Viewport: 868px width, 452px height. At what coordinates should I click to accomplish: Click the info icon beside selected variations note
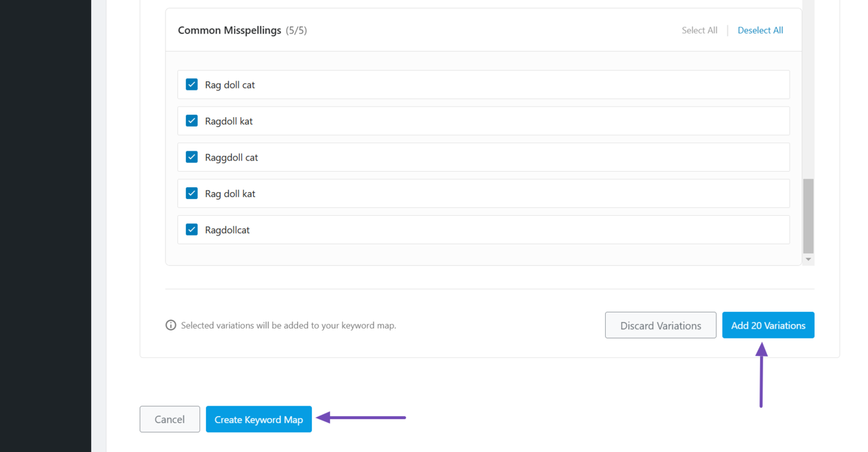coord(171,325)
